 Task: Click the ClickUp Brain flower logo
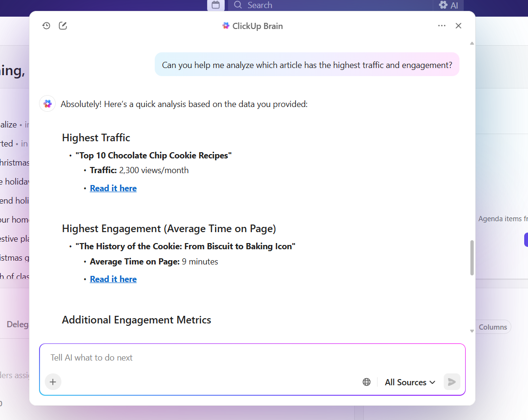click(225, 26)
